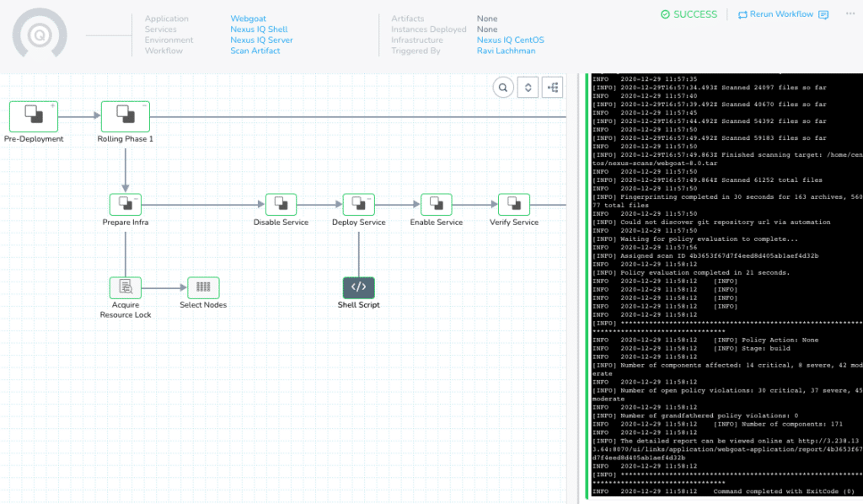Click the 'Number of components: 171' log line
This screenshot has height=504, width=863.
pos(718,424)
